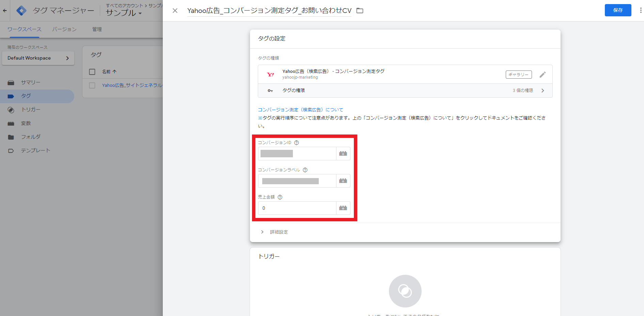Insert variable for コンバージョンID field
The height and width of the screenshot is (316, 644).
click(x=343, y=154)
